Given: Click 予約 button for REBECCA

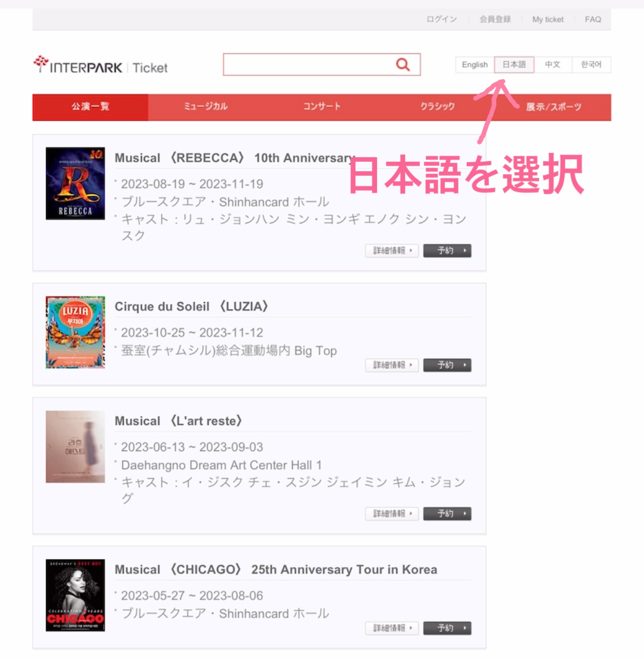Looking at the screenshot, I should tap(447, 251).
